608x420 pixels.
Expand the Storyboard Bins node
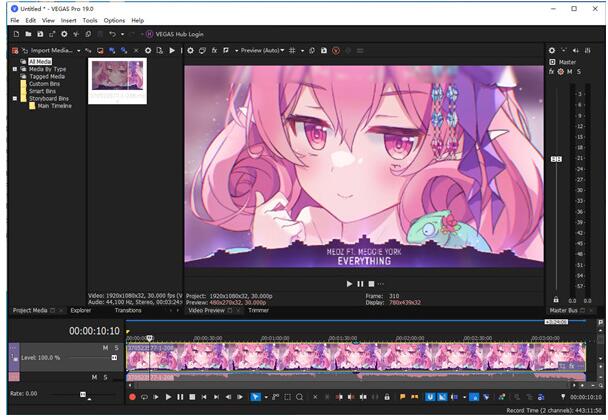coord(15,99)
